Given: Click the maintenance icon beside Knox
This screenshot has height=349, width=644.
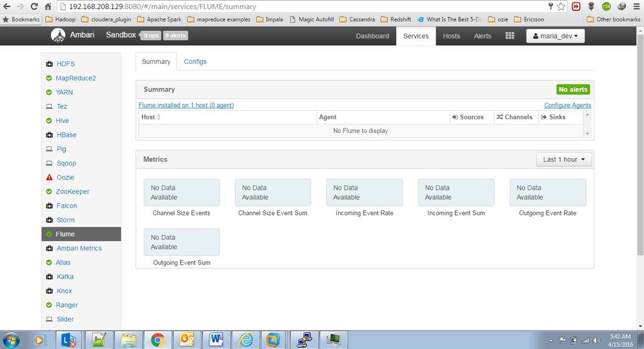Looking at the screenshot, I should (49, 291).
